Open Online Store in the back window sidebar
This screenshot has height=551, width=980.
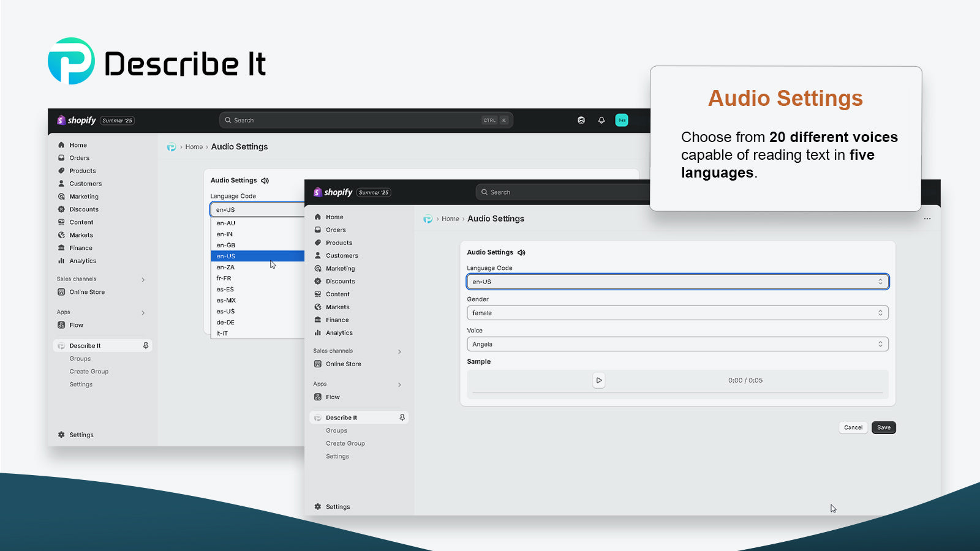click(x=86, y=292)
